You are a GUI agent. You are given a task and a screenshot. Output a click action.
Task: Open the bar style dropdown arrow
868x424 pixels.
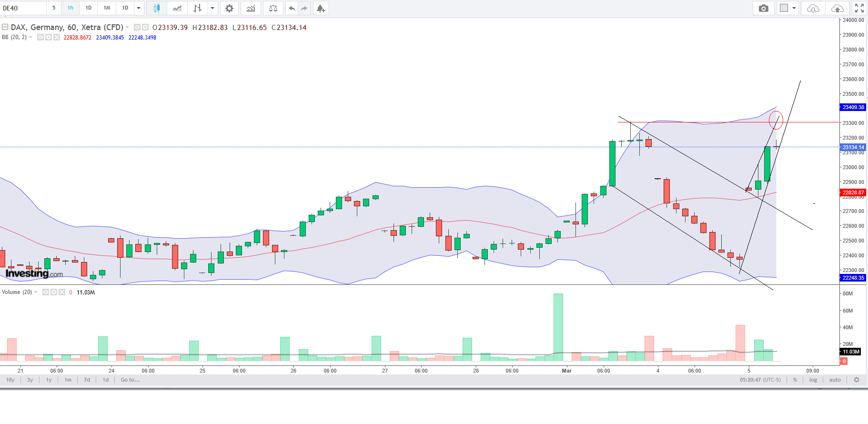[212, 8]
